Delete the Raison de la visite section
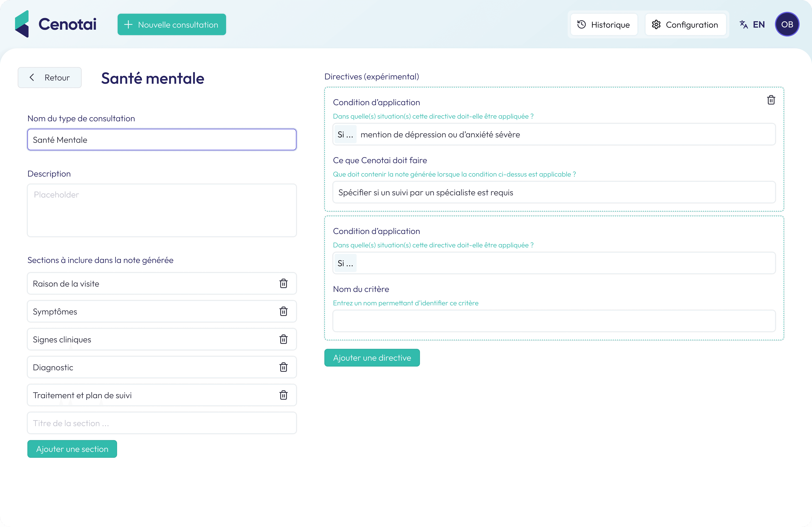This screenshot has width=812, height=527. coord(283,284)
